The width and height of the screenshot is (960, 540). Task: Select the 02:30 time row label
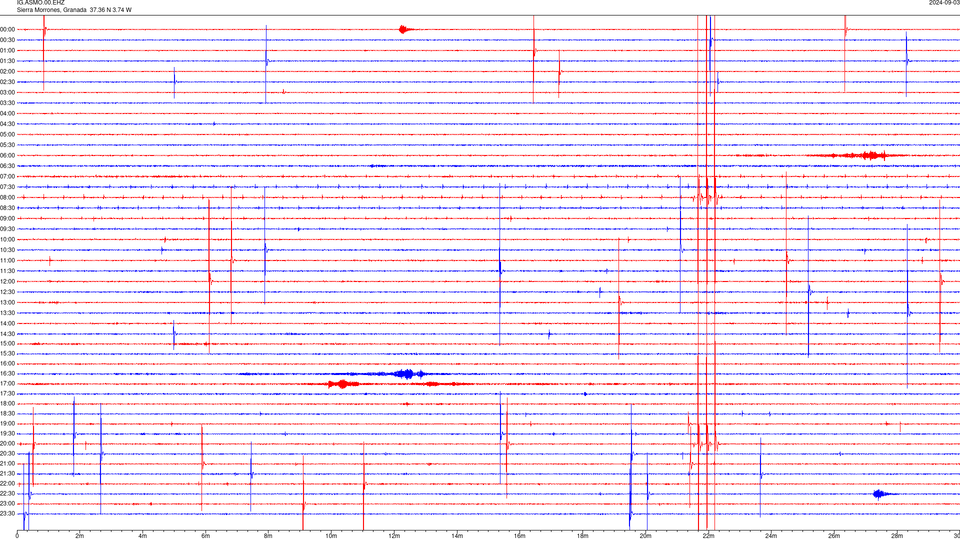[8, 82]
